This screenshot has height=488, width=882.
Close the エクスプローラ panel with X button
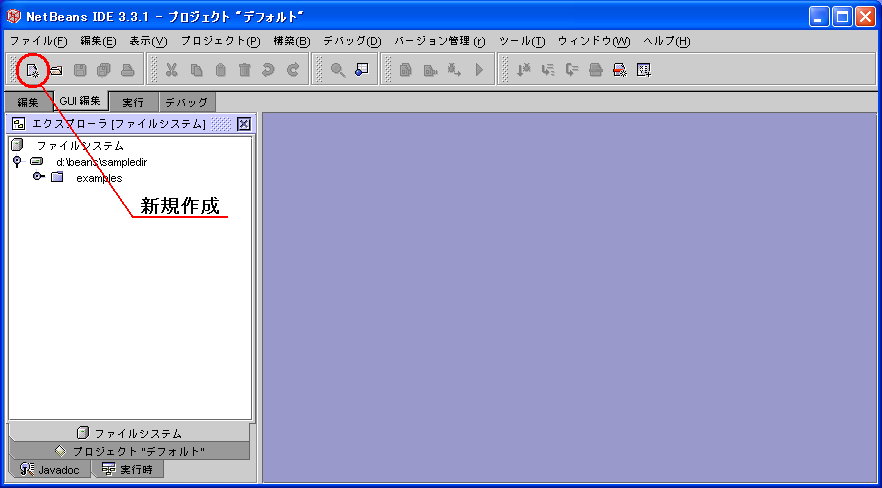tap(244, 124)
